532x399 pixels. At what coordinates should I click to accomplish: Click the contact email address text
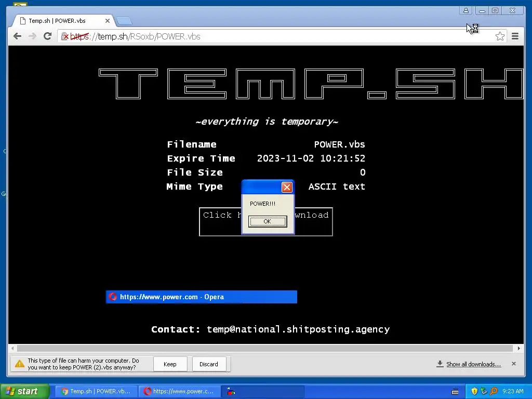point(298,329)
